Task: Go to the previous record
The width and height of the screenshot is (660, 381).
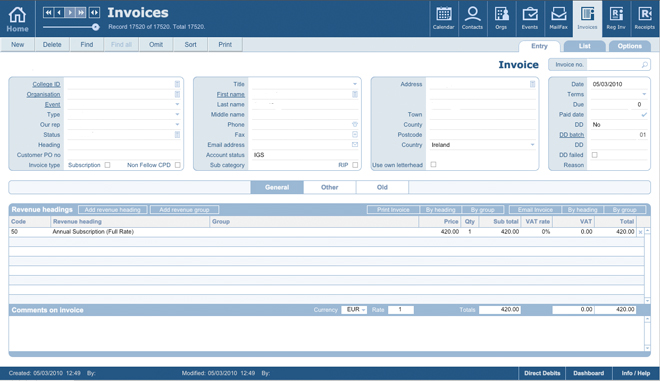Action: tap(59, 13)
